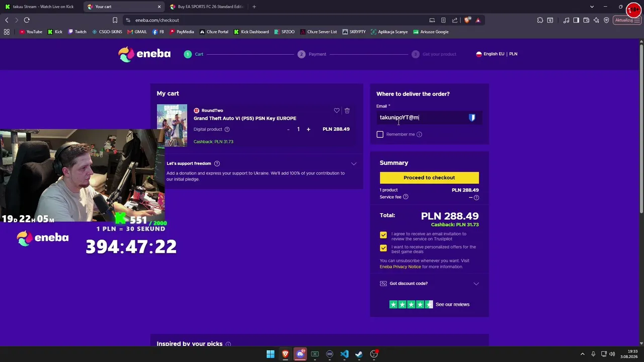
Task: Open the CSGO-SKINS bookmark
Action: tap(107, 32)
